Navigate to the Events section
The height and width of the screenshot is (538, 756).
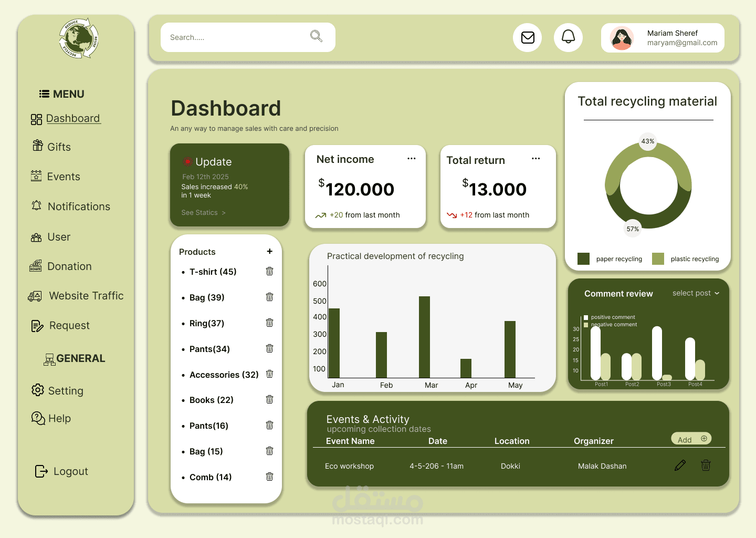coord(64,176)
